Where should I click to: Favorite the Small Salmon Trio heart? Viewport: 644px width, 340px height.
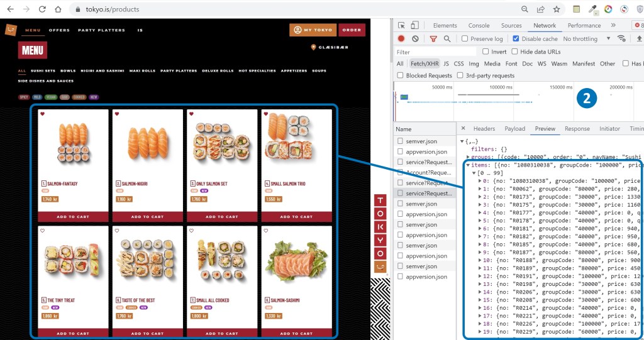pos(265,114)
